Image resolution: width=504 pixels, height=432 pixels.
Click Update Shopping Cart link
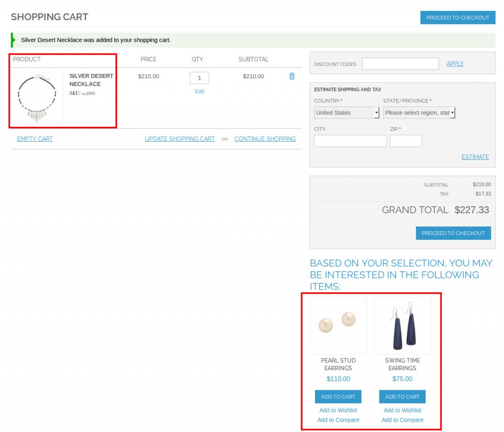(180, 139)
